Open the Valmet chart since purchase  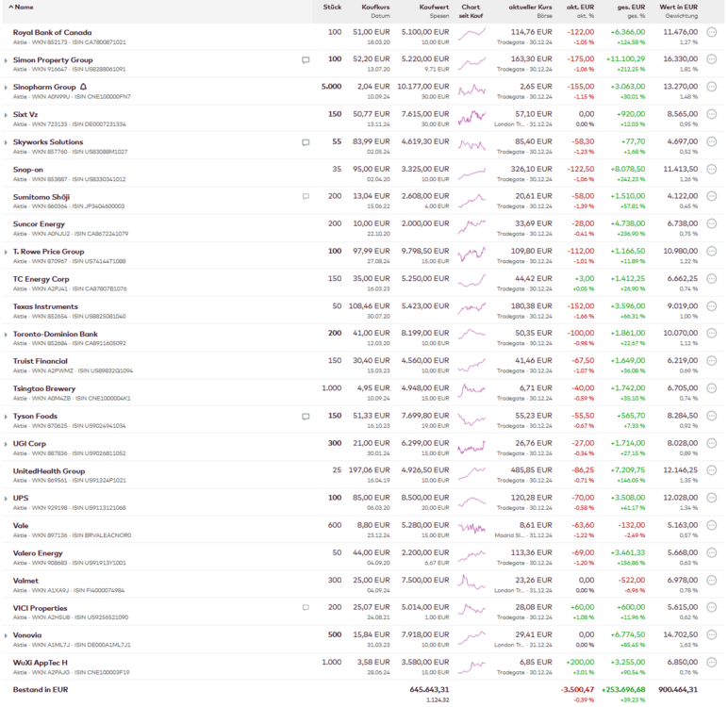(472, 584)
